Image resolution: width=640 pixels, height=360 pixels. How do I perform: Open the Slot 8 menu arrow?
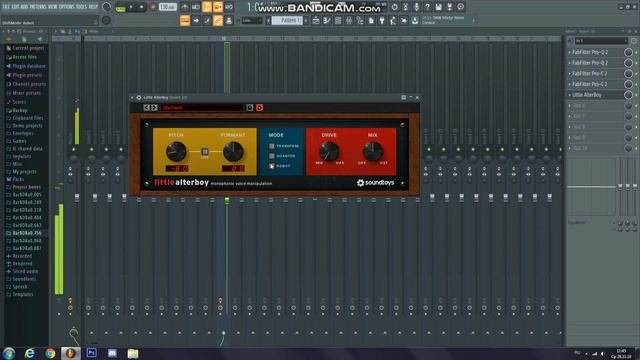(570, 127)
